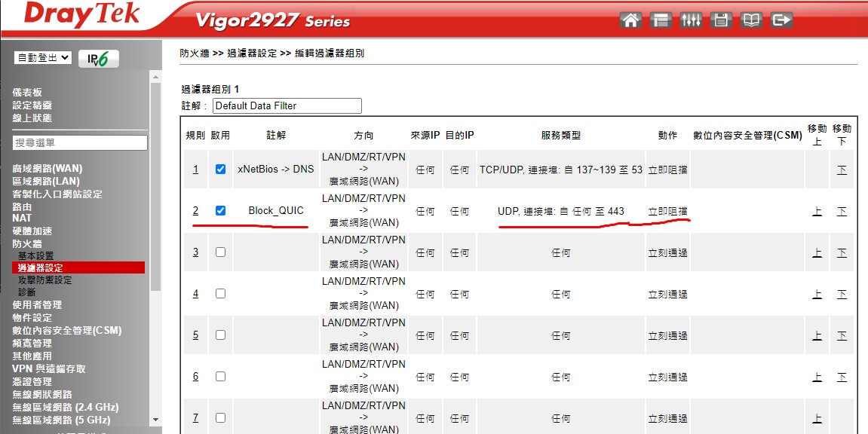Click the Home icon in top bar

click(630, 20)
